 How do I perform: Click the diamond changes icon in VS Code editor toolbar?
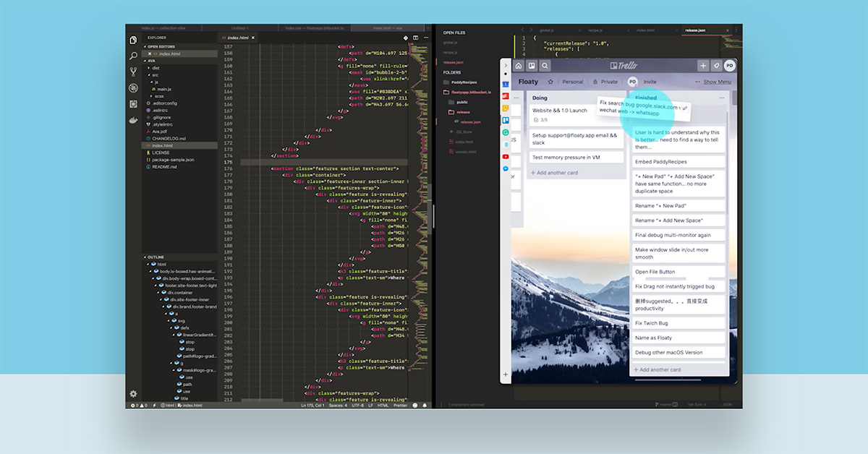(x=405, y=37)
